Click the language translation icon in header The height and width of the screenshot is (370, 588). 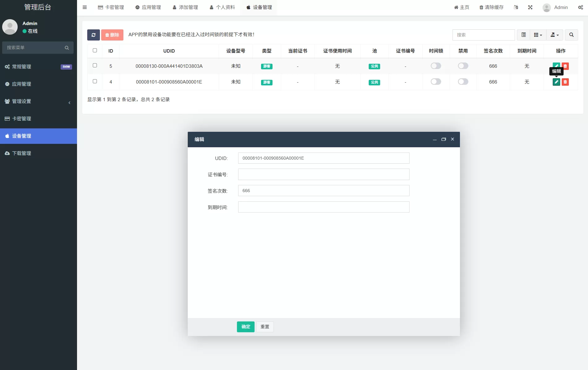click(x=515, y=7)
